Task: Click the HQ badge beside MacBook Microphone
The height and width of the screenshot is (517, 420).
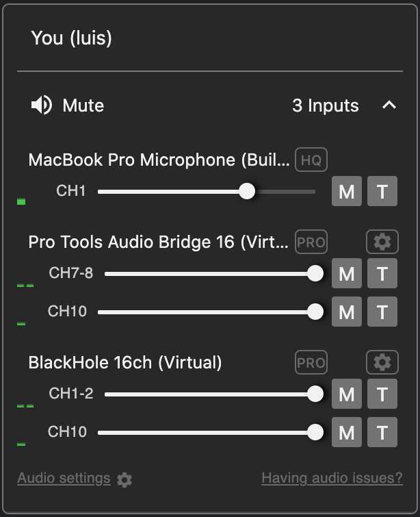Action: tap(311, 160)
